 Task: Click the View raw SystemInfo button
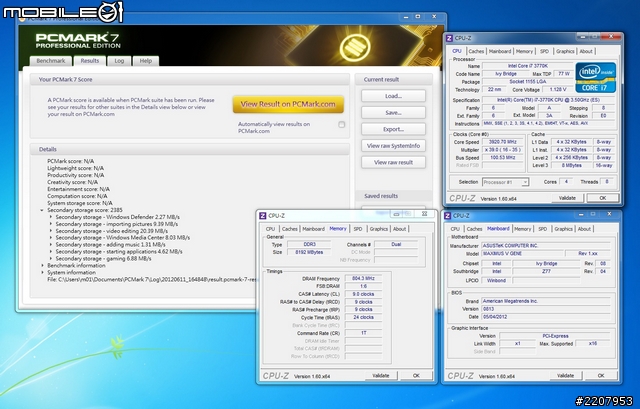393,146
